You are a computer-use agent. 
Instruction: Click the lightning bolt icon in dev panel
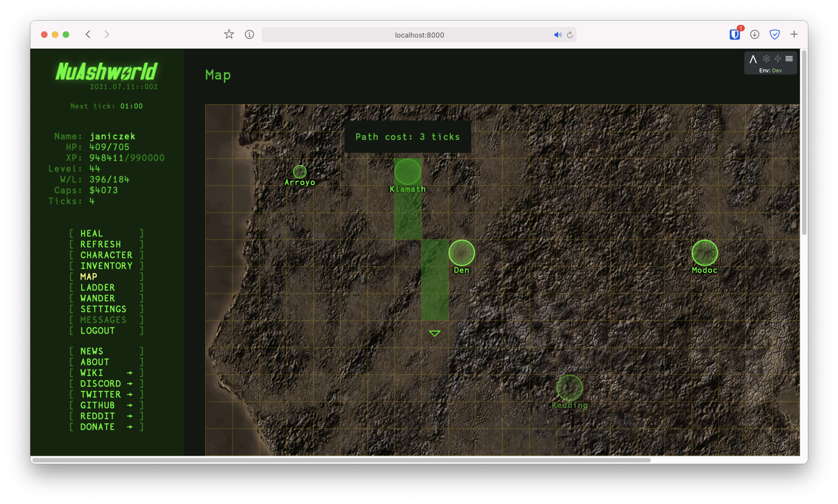[x=777, y=58]
